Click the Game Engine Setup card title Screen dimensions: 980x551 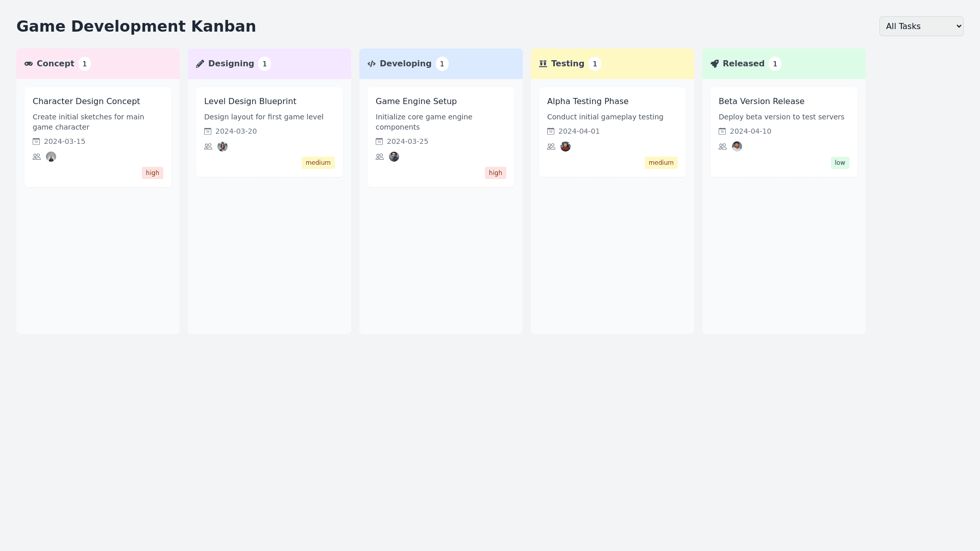[x=416, y=102]
